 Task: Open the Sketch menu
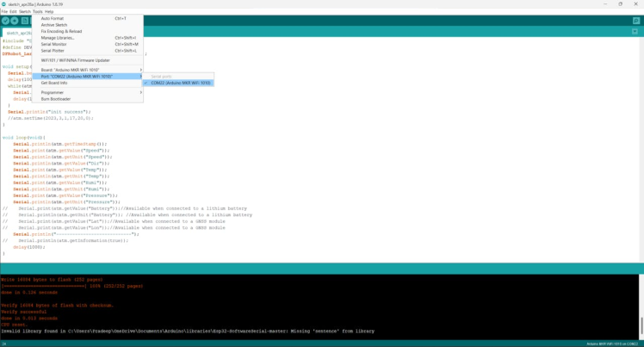25,11
